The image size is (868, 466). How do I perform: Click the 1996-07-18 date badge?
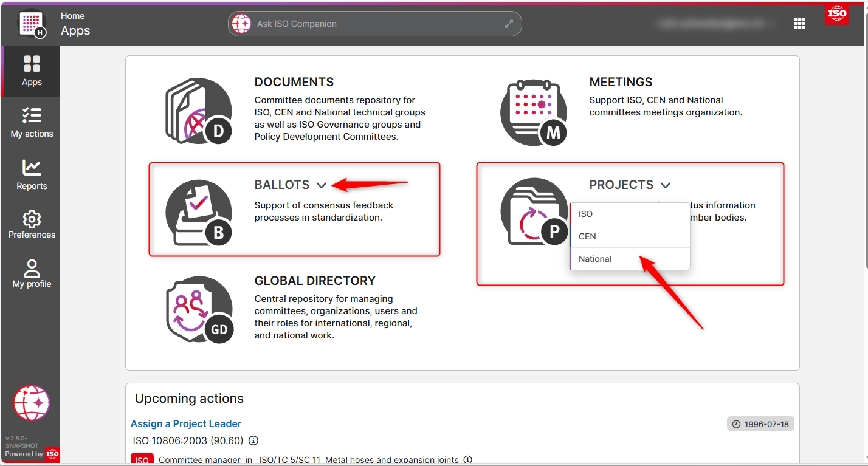[x=760, y=423]
